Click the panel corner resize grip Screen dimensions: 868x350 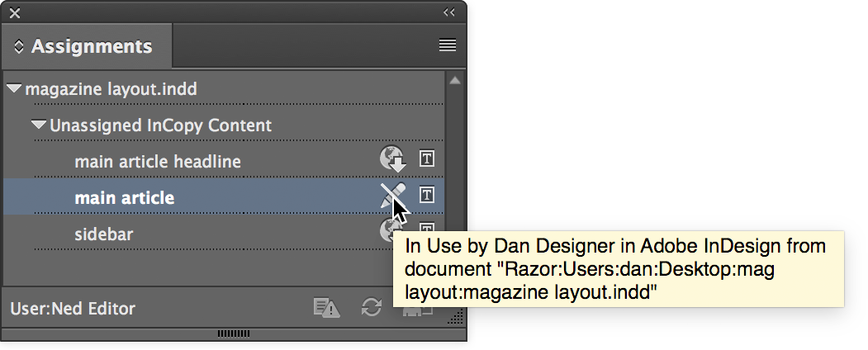coord(455,317)
